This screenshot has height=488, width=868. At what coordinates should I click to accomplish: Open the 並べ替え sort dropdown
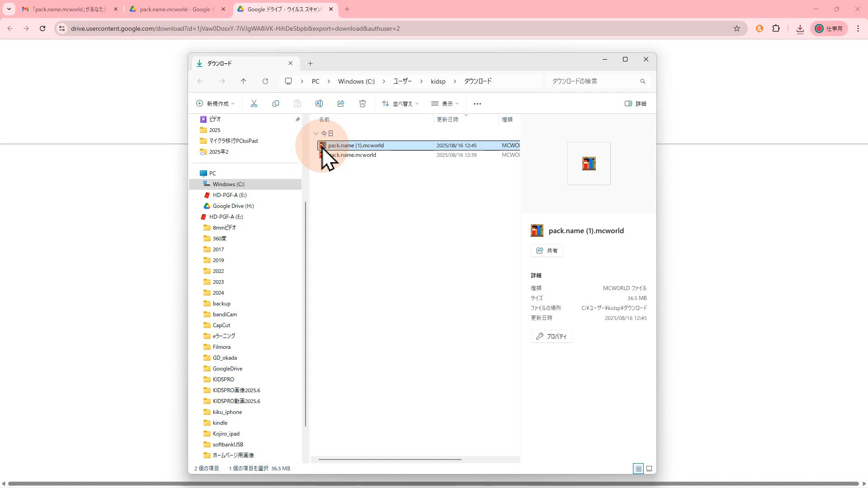(x=400, y=103)
